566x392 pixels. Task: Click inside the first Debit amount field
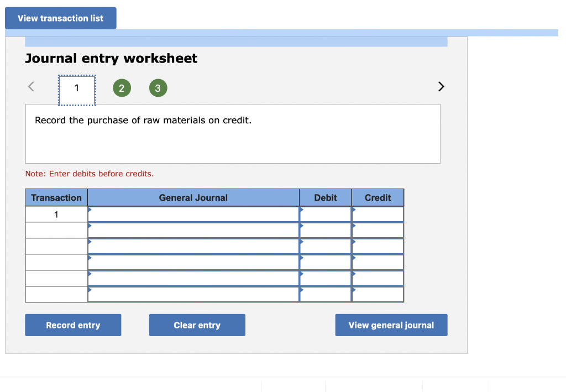point(326,214)
